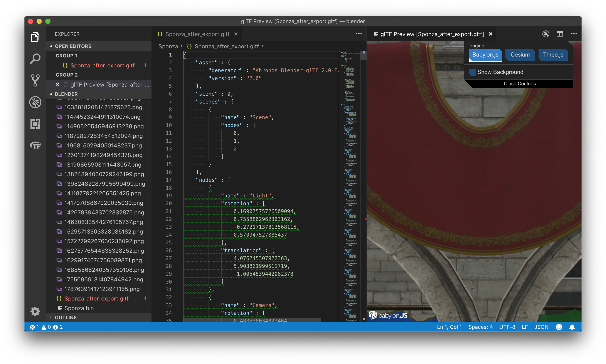Open More Actions menu in preview group

point(574,34)
